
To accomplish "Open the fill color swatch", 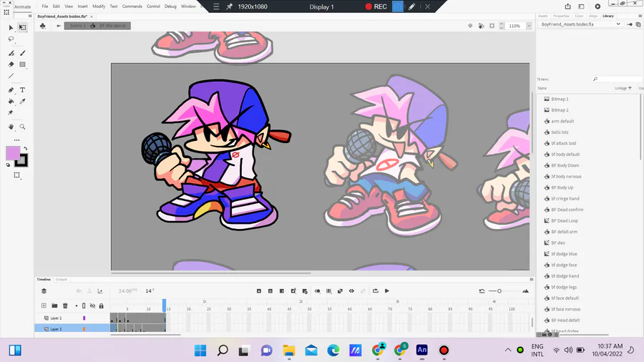I will pyautogui.click(x=13, y=153).
